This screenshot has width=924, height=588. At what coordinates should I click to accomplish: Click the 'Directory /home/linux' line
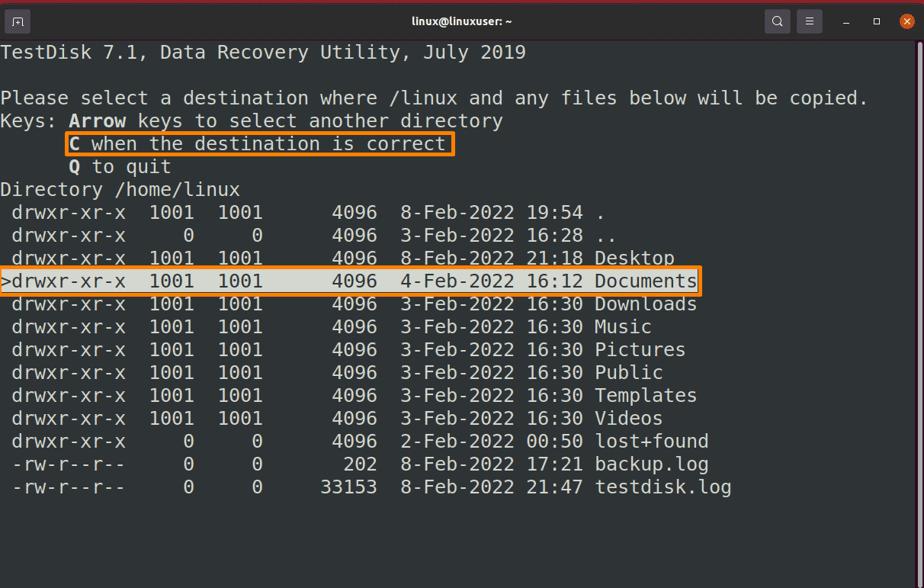tap(120, 190)
